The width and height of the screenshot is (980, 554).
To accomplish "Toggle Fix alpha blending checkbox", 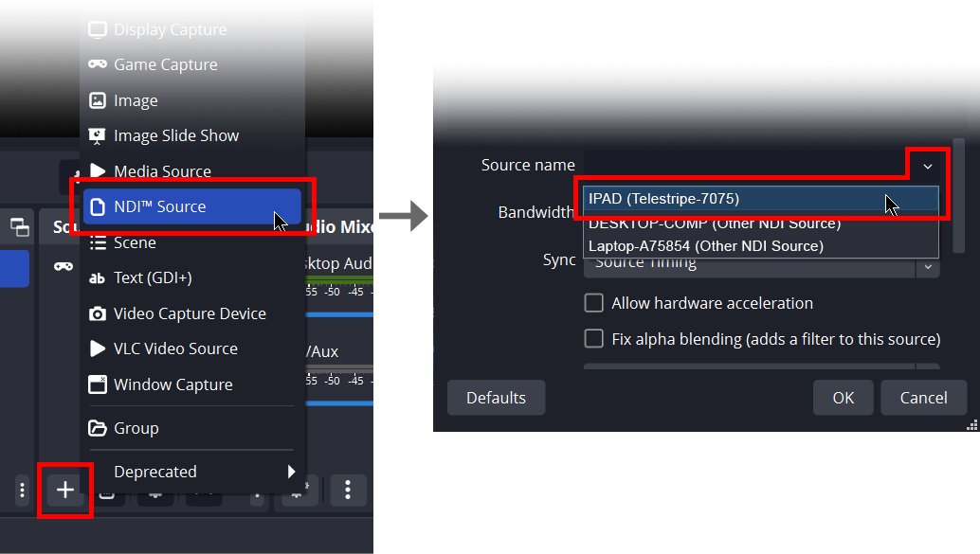I will [594, 339].
